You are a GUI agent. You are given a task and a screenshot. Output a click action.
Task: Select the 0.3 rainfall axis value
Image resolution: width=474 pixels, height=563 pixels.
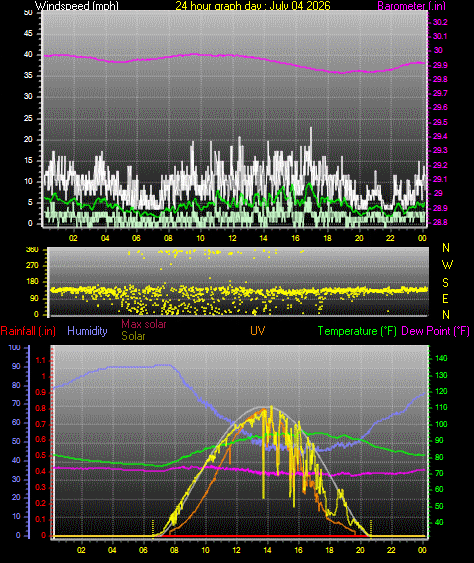tap(41, 487)
